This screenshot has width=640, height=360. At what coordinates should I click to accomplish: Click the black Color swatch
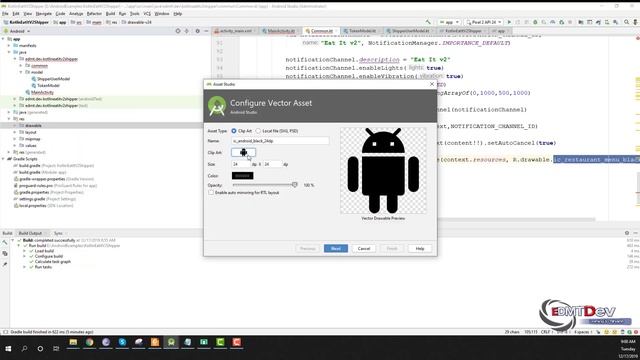tap(242, 176)
